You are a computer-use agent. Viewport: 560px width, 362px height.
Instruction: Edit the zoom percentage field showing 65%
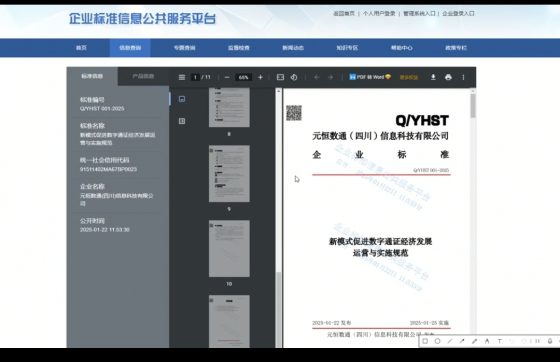244,77
